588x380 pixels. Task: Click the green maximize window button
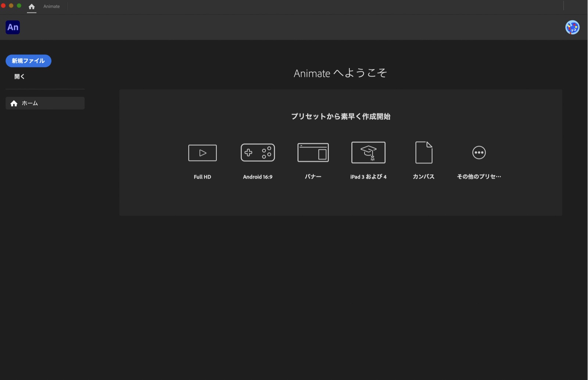click(19, 6)
